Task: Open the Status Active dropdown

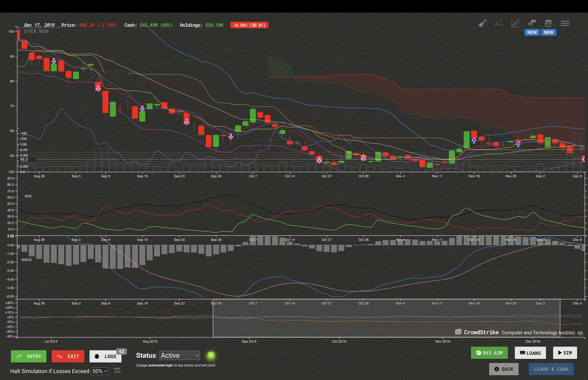Action: click(180, 355)
